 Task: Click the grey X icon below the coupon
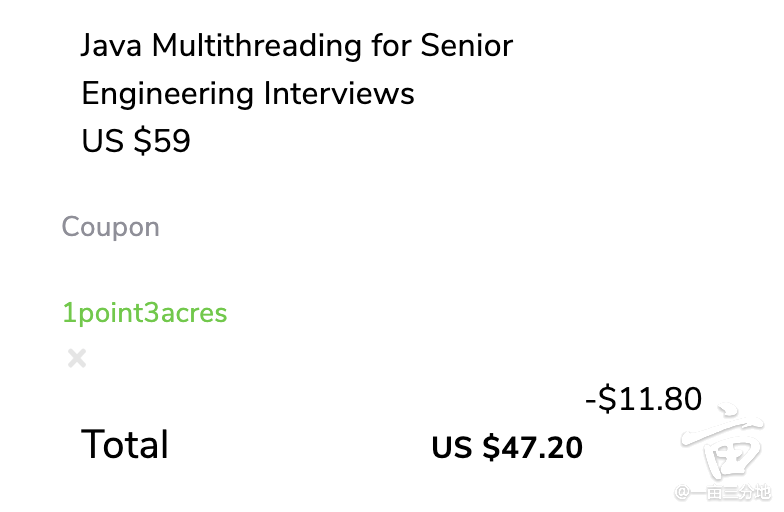[77, 358]
